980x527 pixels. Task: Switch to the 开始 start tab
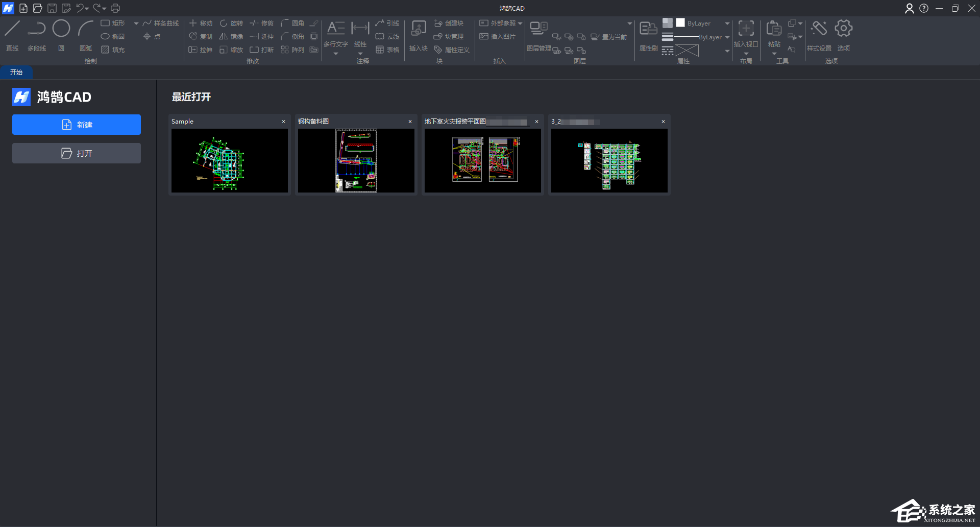(x=16, y=73)
